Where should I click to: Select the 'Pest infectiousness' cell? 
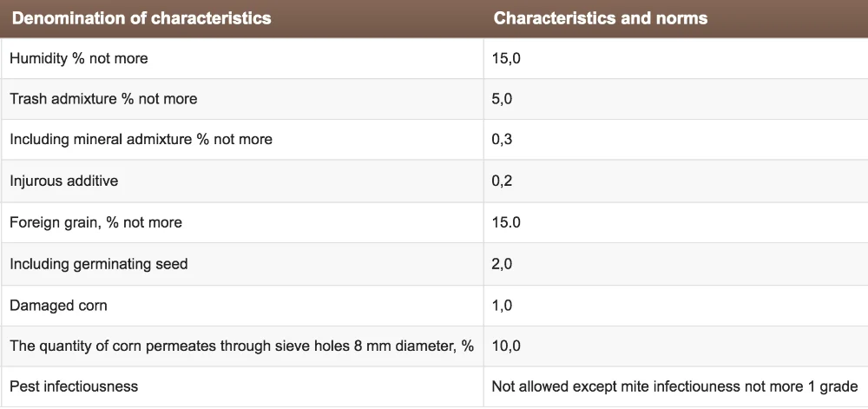[x=74, y=386]
